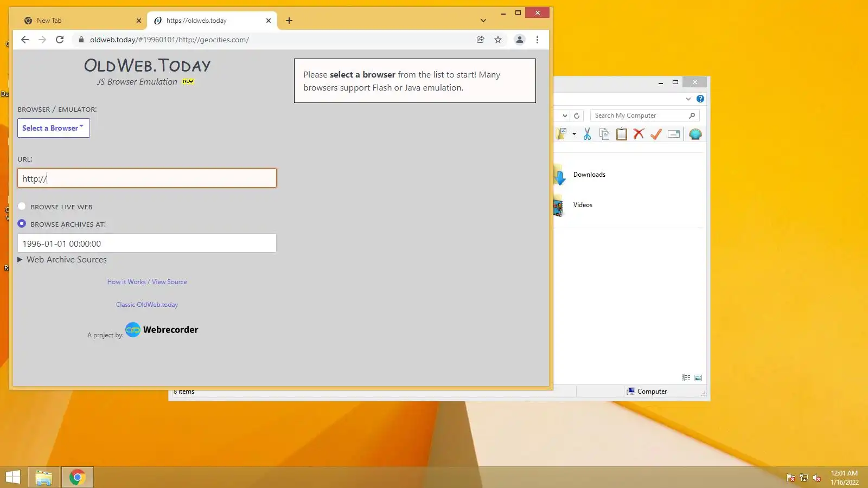Click the Help icon in Explorer window
The height and width of the screenshot is (488, 868).
click(x=700, y=99)
